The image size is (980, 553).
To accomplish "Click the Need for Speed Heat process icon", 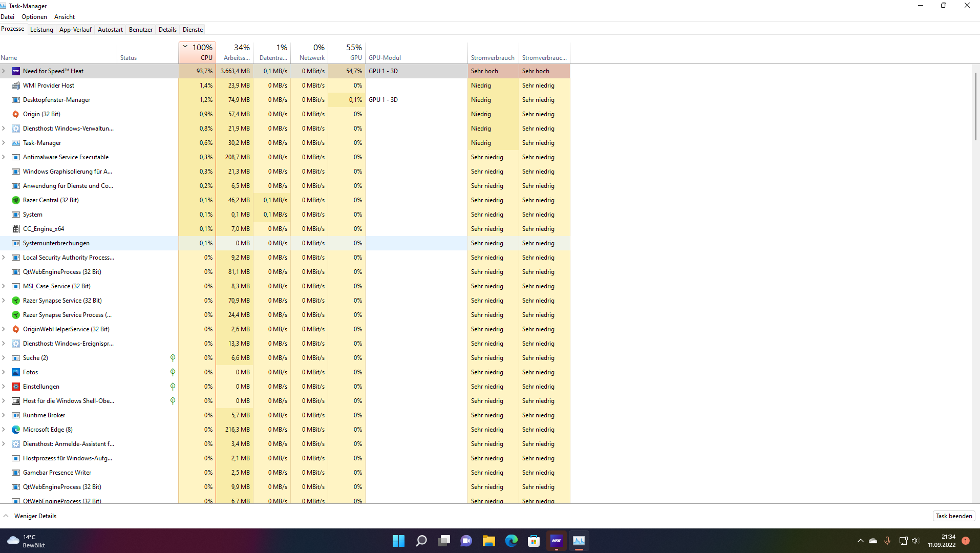I will point(16,71).
